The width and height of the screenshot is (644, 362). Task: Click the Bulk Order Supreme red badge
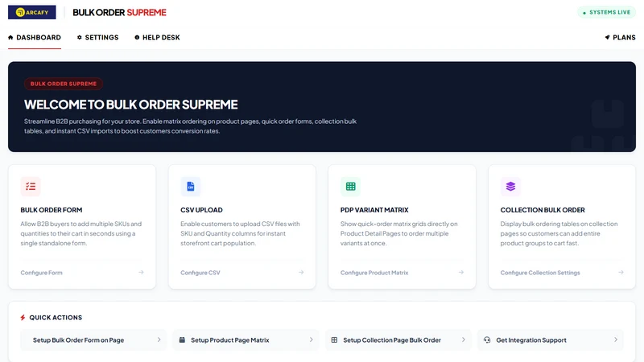64,84
